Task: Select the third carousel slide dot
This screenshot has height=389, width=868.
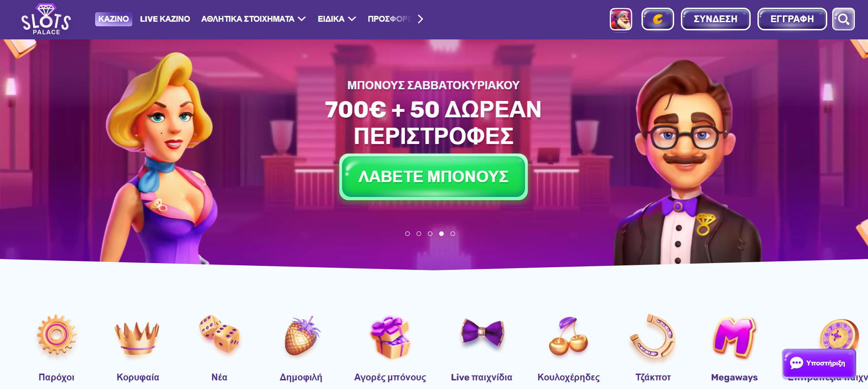Action: tap(430, 234)
